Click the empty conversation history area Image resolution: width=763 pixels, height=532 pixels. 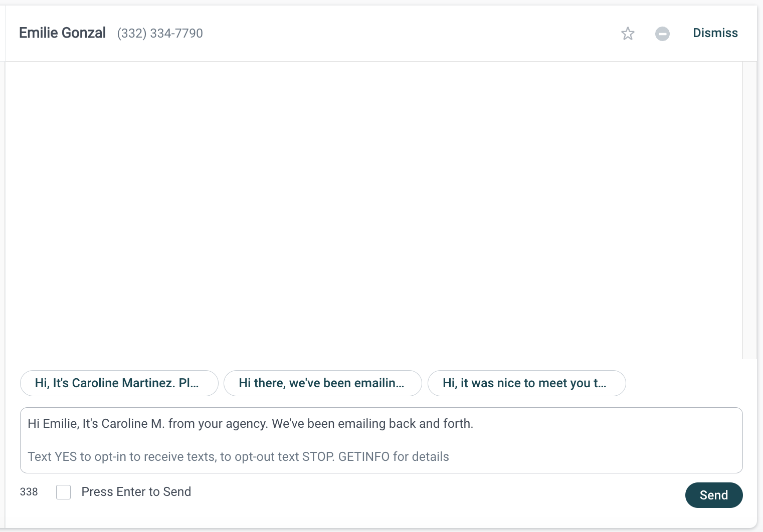point(373,210)
